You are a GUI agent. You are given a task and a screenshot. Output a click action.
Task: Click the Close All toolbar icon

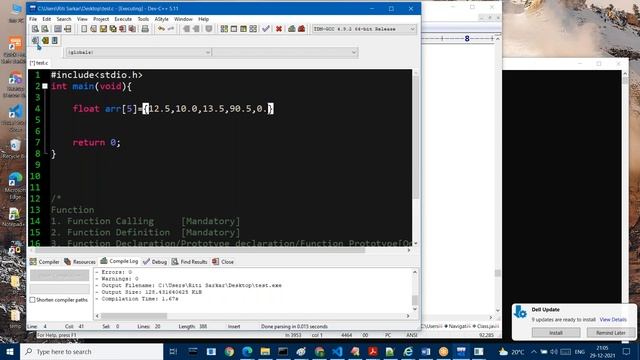point(132,29)
